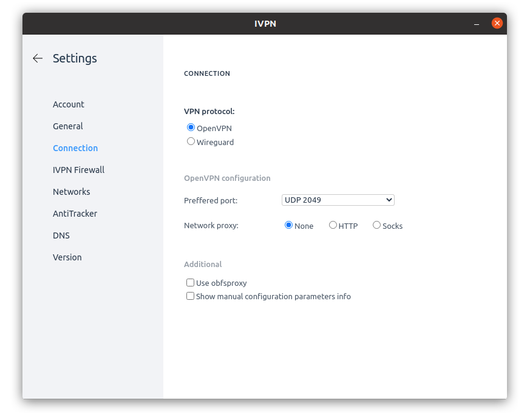
Task: Set Network proxy to None
Action: click(288, 225)
